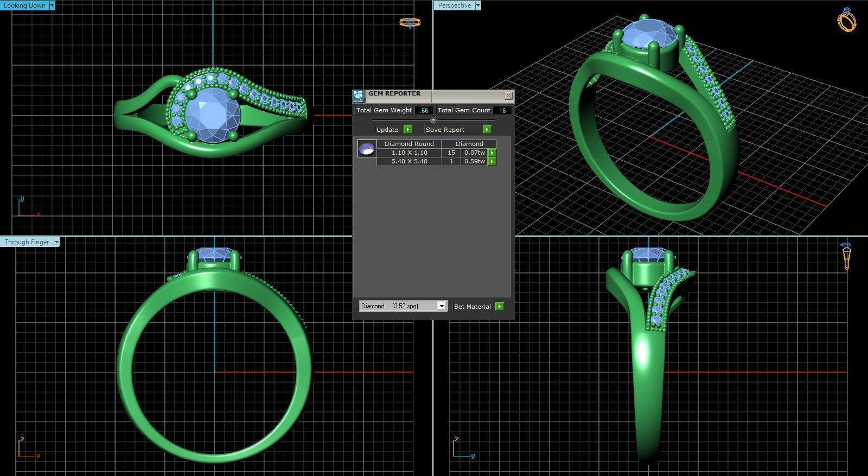Click the Total Gem Count label
868x476 pixels.
coord(464,110)
